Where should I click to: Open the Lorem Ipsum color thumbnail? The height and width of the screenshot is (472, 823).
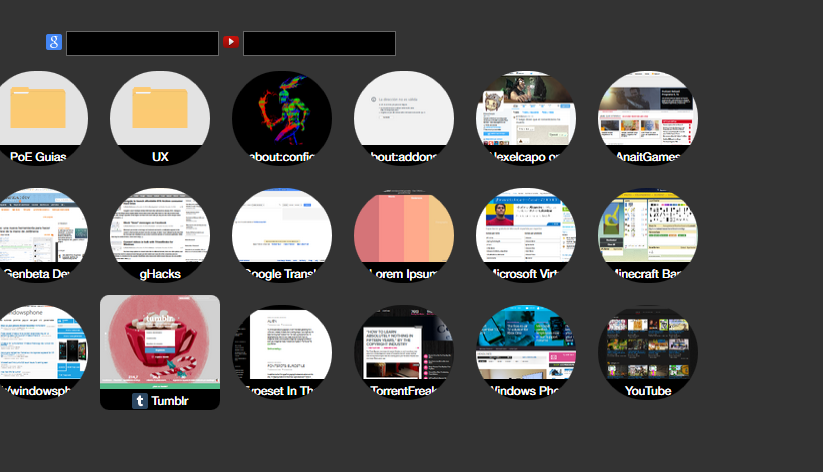point(404,235)
